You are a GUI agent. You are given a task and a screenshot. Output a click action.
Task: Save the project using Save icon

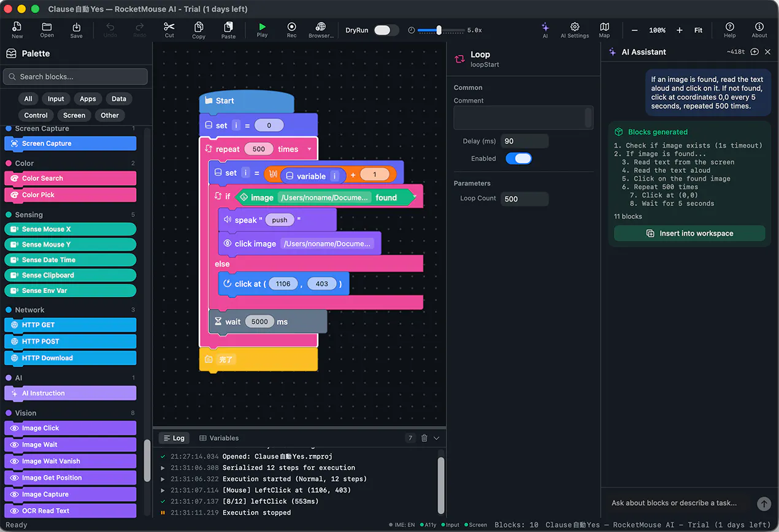pyautogui.click(x=76, y=29)
